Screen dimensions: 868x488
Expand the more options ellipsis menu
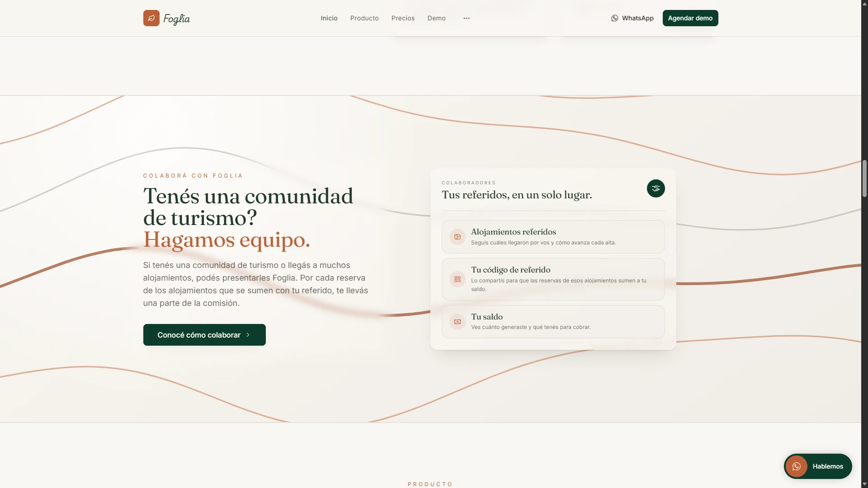(467, 18)
